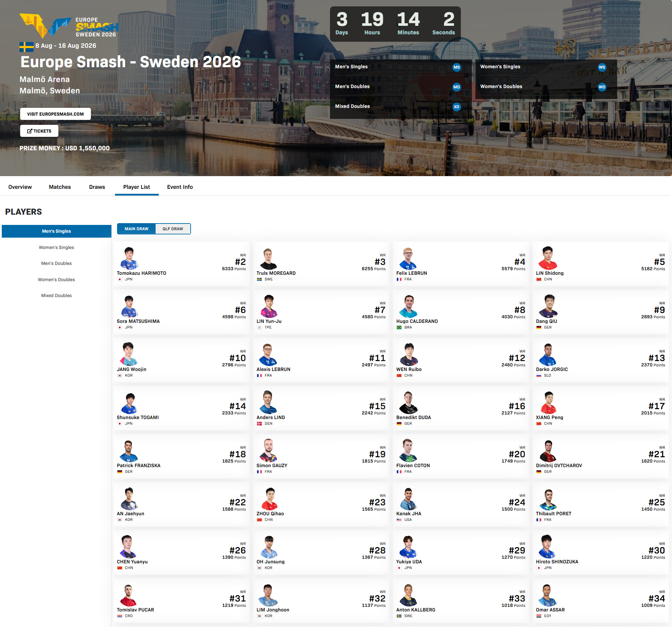This screenshot has height=627, width=672.
Task: Click Tomokazu HARIMOTO's Japan flag icon
Action: pos(120,279)
